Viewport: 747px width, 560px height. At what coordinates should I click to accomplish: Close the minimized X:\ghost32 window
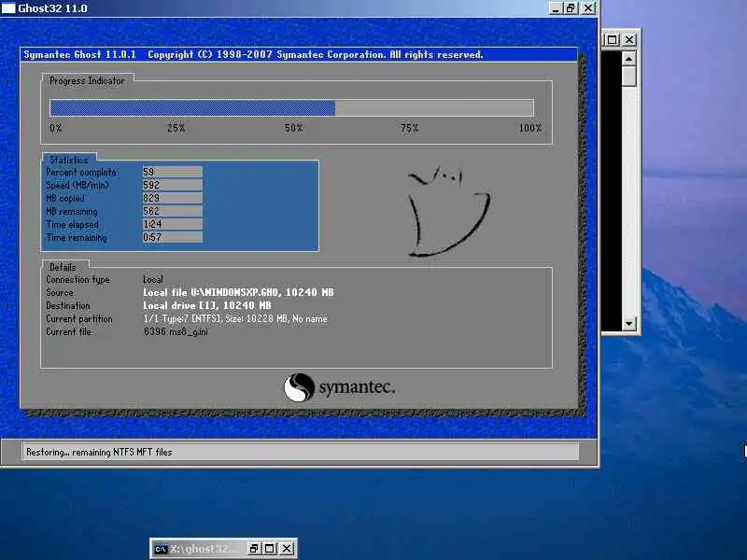click(287, 549)
